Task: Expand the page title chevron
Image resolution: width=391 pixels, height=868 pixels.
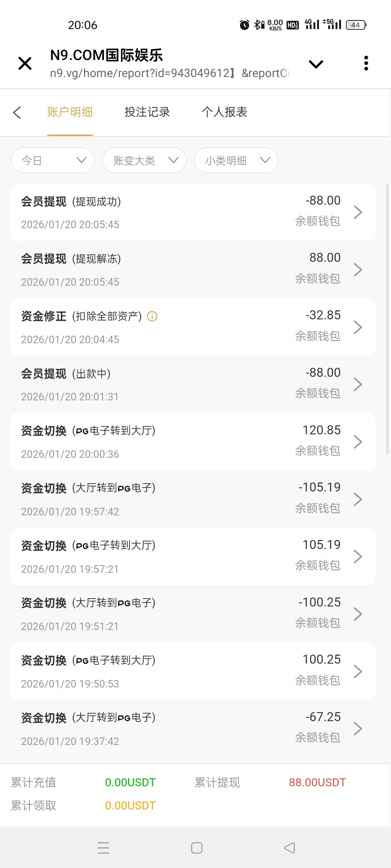Action: click(316, 64)
